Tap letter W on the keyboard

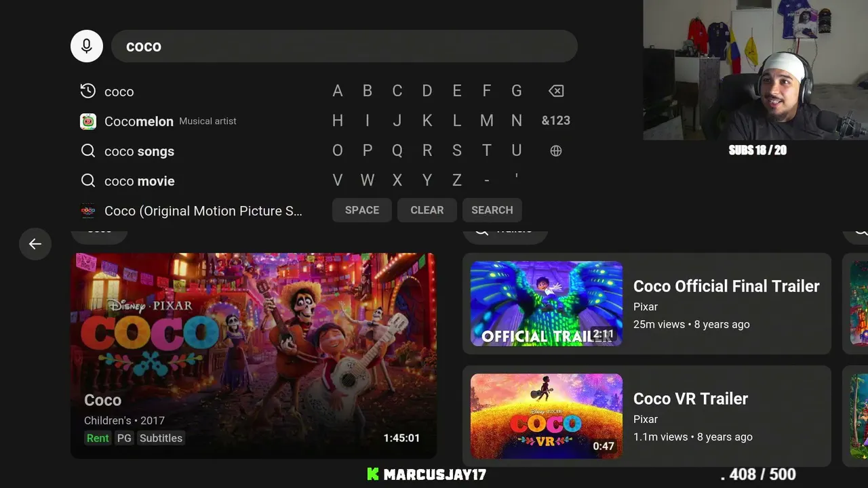click(x=368, y=180)
